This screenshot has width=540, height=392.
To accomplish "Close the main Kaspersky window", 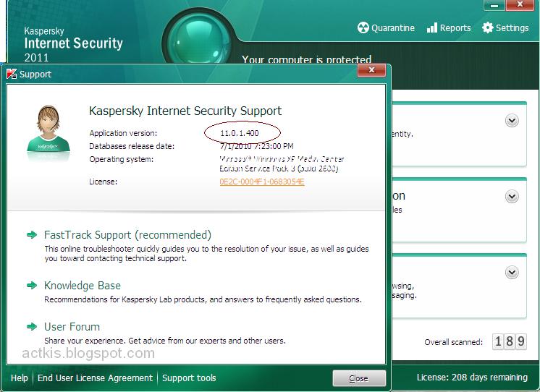I will pyautogui.click(x=520, y=5).
